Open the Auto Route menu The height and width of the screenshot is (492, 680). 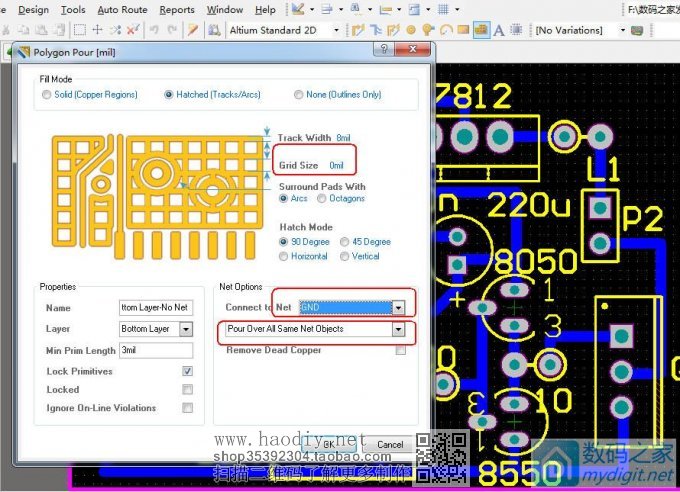coord(121,10)
